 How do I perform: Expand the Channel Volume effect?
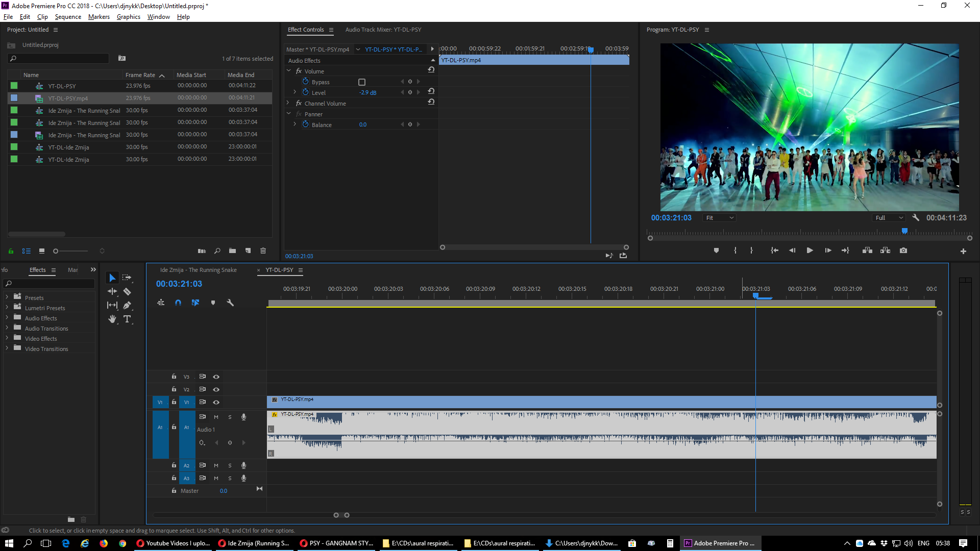[x=288, y=103]
